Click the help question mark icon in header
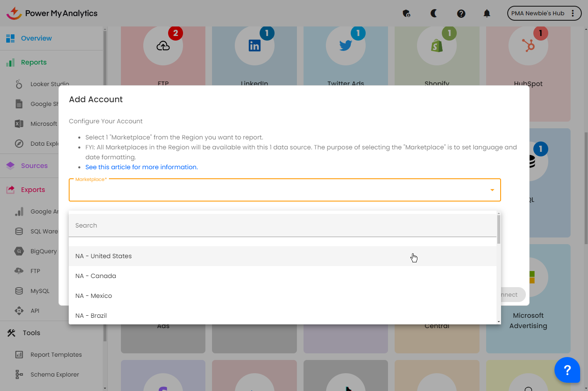This screenshot has width=588, height=391. pyautogui.click(x=461, y=13)
